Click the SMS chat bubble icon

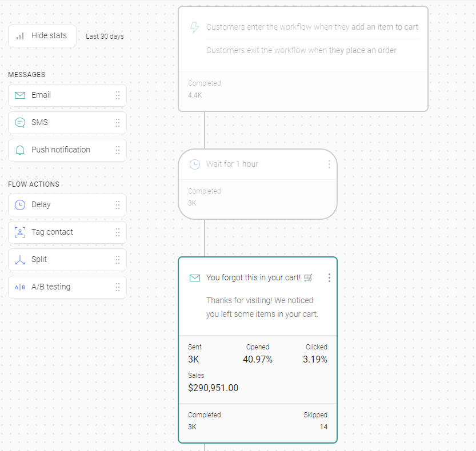20,123
